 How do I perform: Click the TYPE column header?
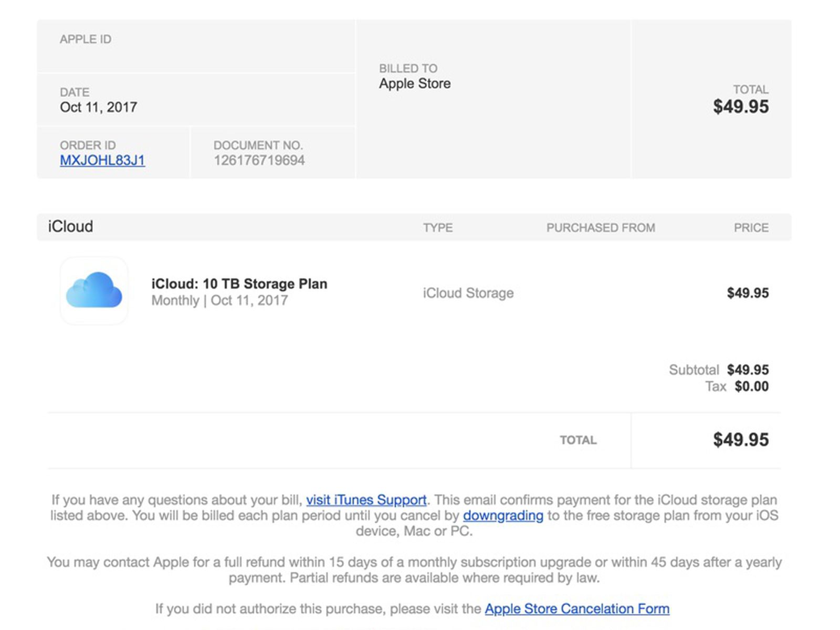[x=438, y=227]
